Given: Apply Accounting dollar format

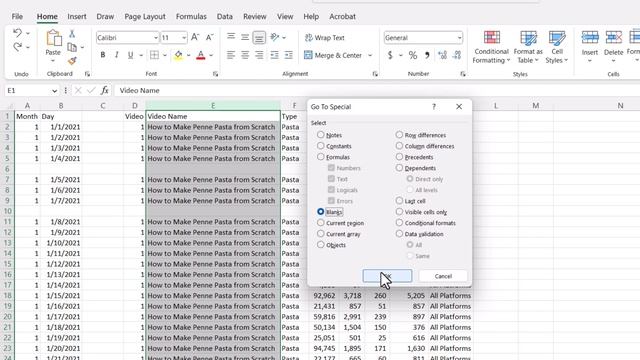Looking at the screenshot, I should [390, 55].
